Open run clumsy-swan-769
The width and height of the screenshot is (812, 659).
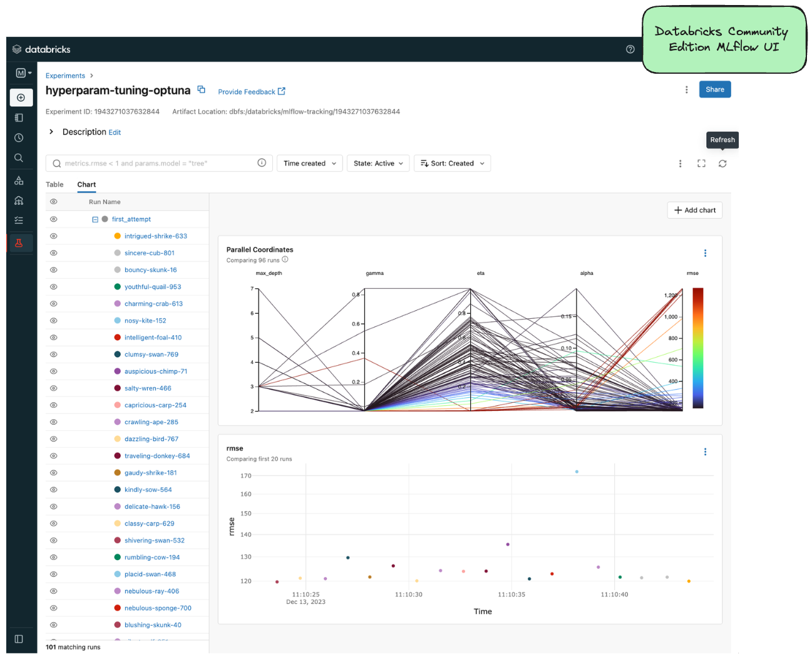click(152, 355)
